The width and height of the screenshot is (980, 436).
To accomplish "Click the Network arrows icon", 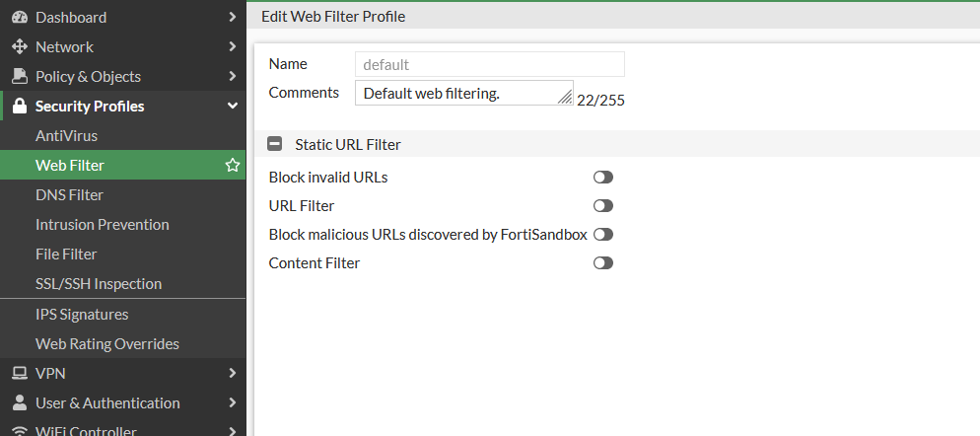I will coord(19,46).
